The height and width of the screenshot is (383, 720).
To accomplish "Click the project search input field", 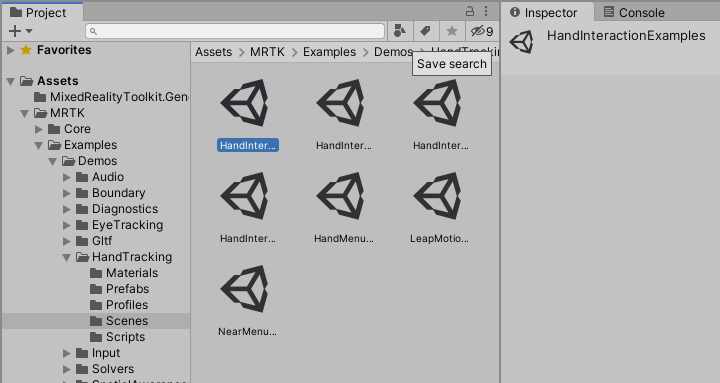I will (235, 31).
